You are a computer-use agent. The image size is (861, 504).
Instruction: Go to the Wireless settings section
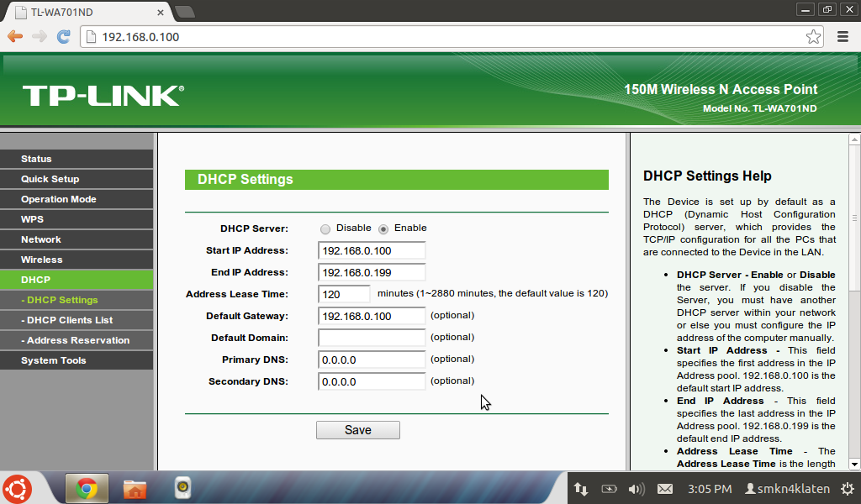40,260
